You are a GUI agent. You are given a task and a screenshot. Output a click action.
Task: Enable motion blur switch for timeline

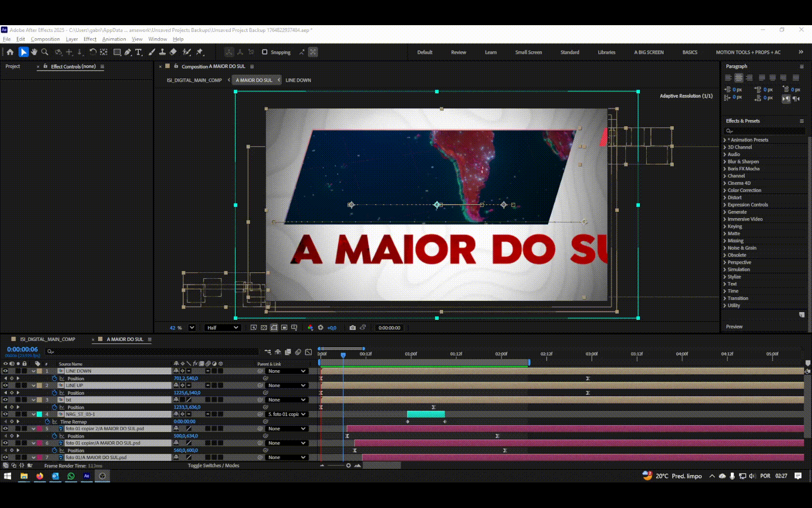tap(298, 352)
